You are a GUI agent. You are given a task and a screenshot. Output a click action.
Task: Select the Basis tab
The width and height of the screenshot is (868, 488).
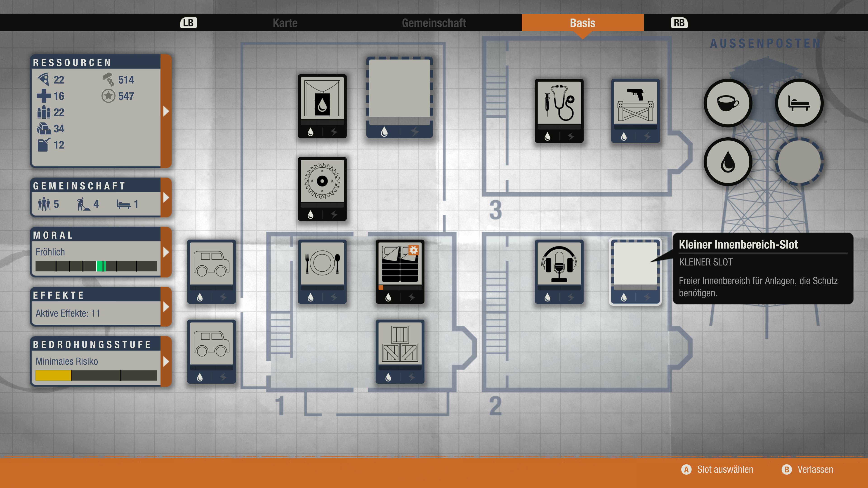(x=583, y=23)
